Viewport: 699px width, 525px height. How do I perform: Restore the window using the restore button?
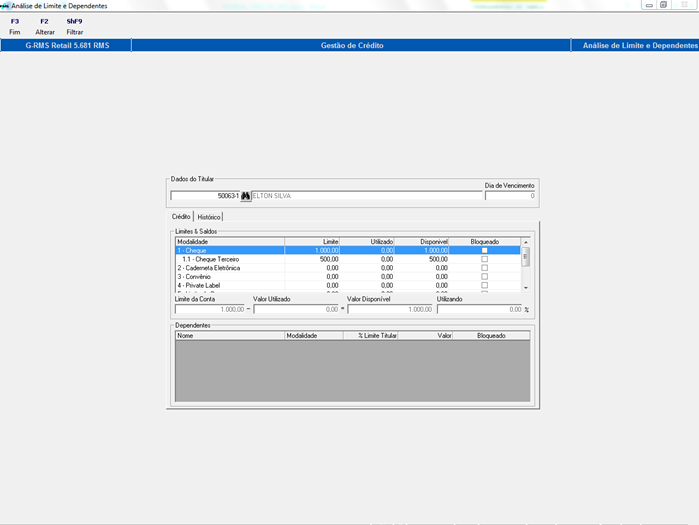(x=663, y=5)
